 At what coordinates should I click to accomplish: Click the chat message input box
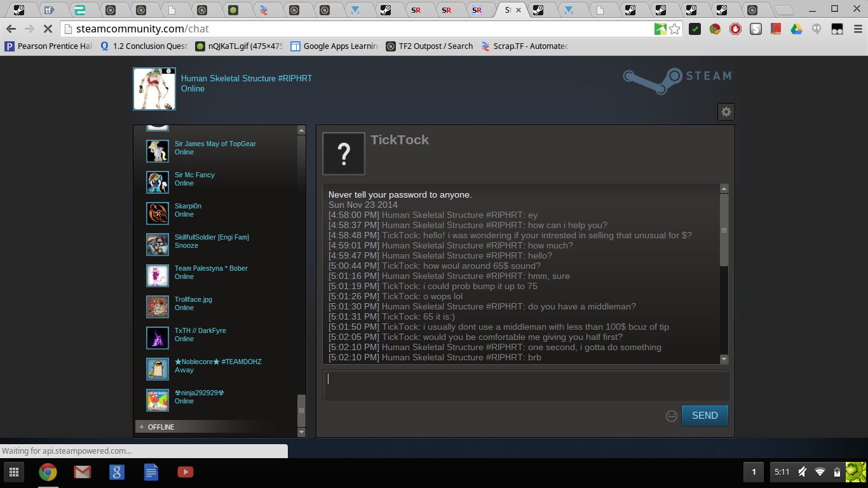pyautogui.click(x=525, y=385)
